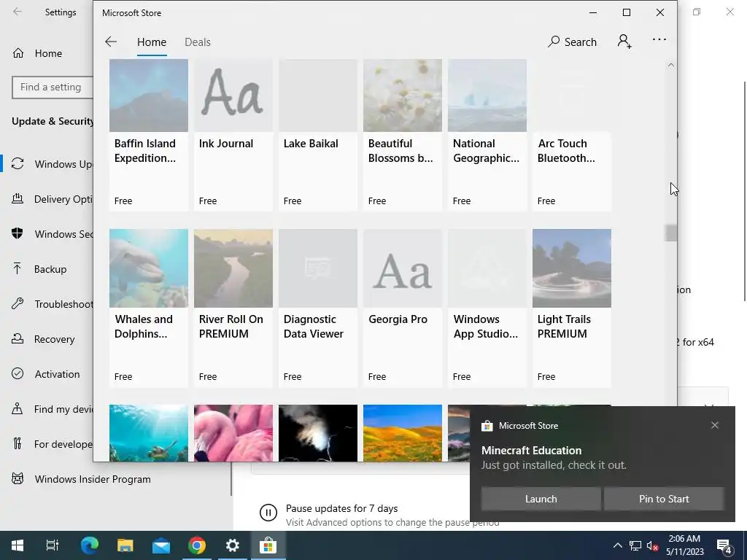Open Diagnostic Data Viewer tile
This screenshot has height=560, width=747.
click(x=318, y=308)
